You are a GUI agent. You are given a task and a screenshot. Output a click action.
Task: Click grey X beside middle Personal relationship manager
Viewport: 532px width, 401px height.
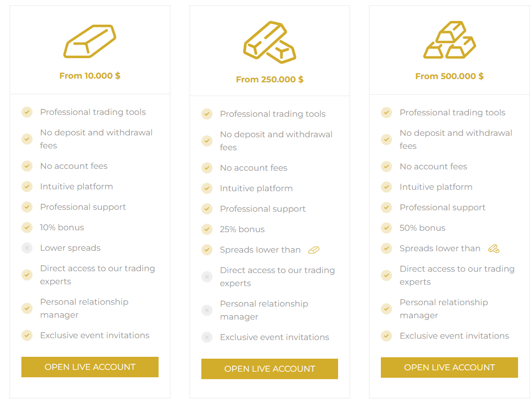pyautogui.click(x=207, y=310)
